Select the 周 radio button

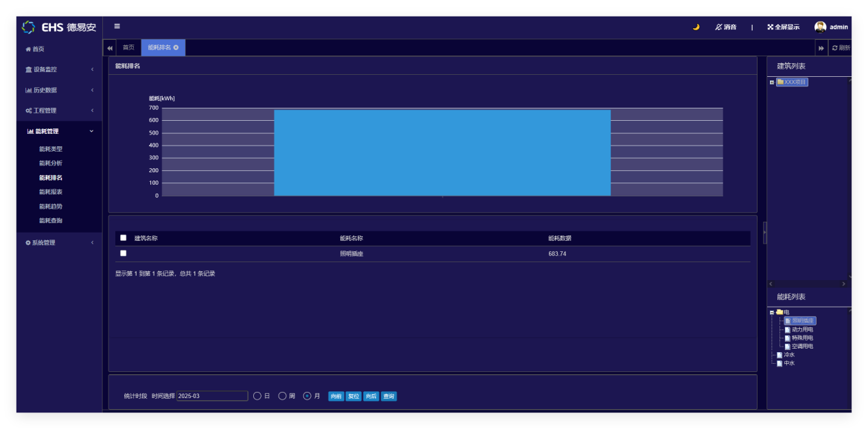click(282, 396)
